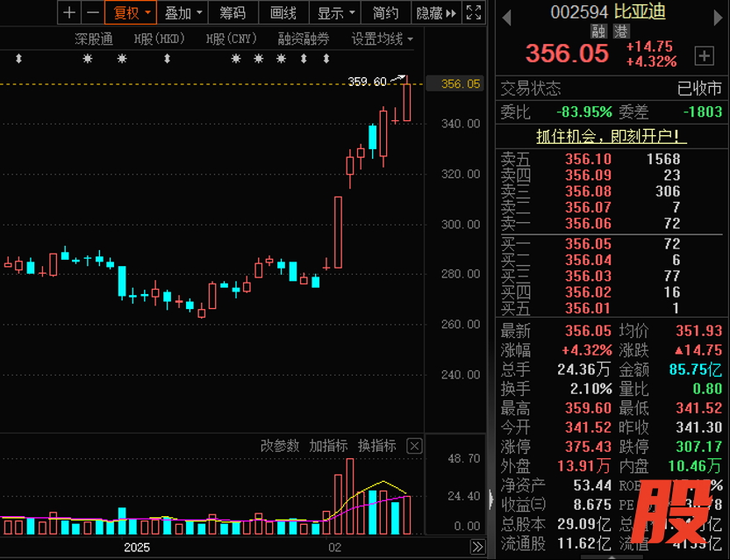Click the 抓住机会,即刻开户 link
730x560 pixels.
[612, 136]
